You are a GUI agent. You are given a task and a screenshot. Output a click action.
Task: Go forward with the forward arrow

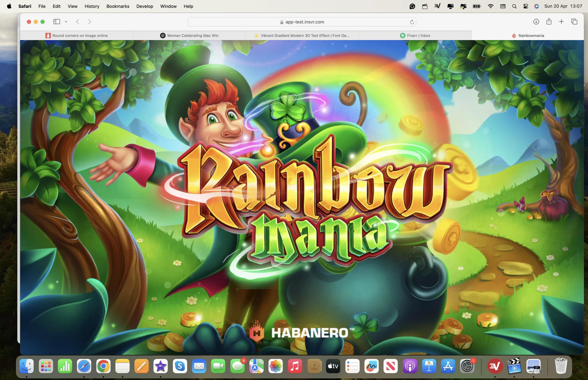pyautogui.click(x=90, y=22)
